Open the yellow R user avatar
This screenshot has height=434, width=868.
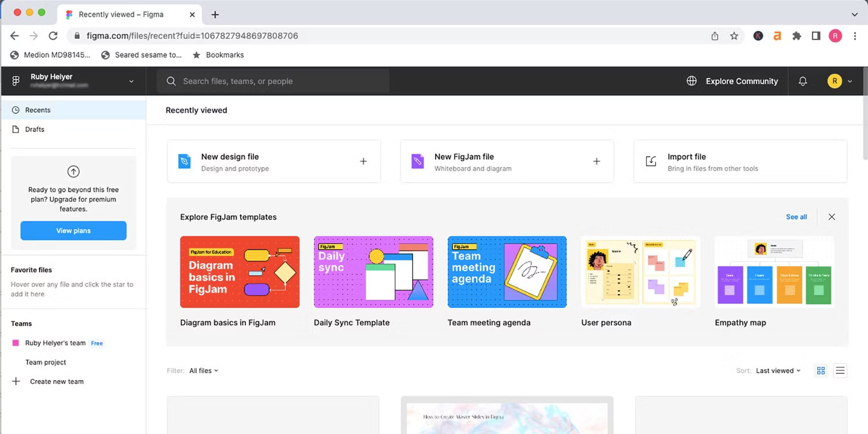click(x=834, y=82)
